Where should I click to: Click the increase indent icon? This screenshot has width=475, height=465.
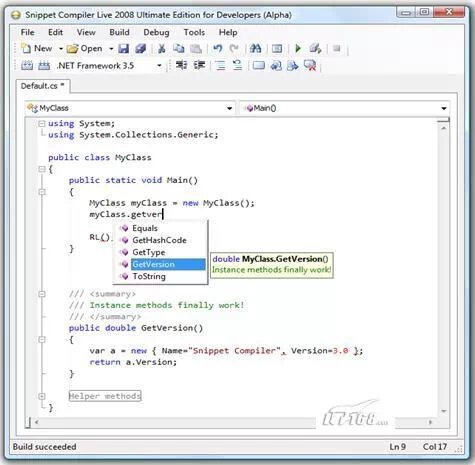[x=181, y=65]
